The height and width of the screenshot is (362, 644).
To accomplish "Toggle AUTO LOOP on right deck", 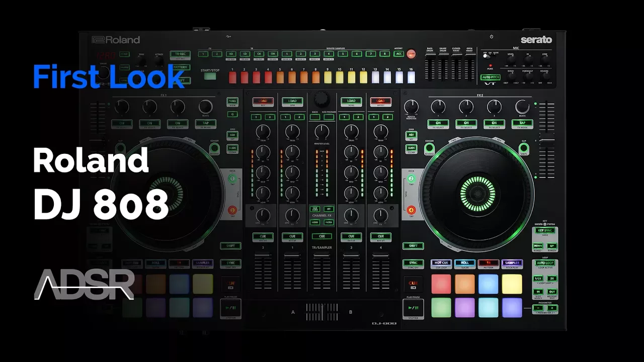I will [545, 263].
